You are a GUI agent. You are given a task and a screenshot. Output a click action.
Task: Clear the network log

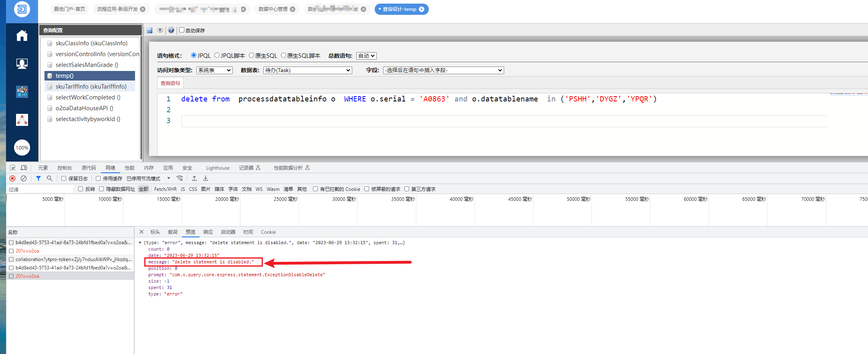(24, 178)
